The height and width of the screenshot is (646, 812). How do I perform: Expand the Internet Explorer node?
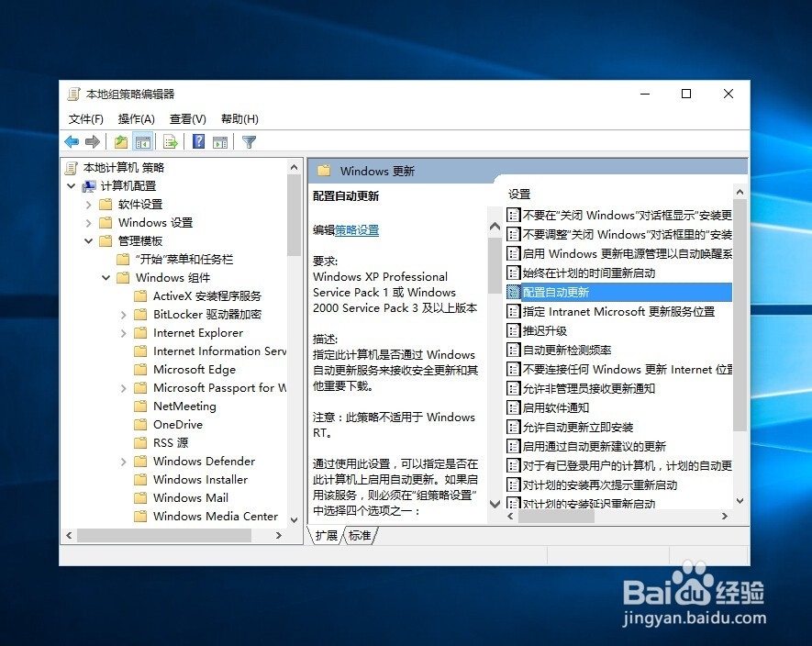[x=123, y=333]
